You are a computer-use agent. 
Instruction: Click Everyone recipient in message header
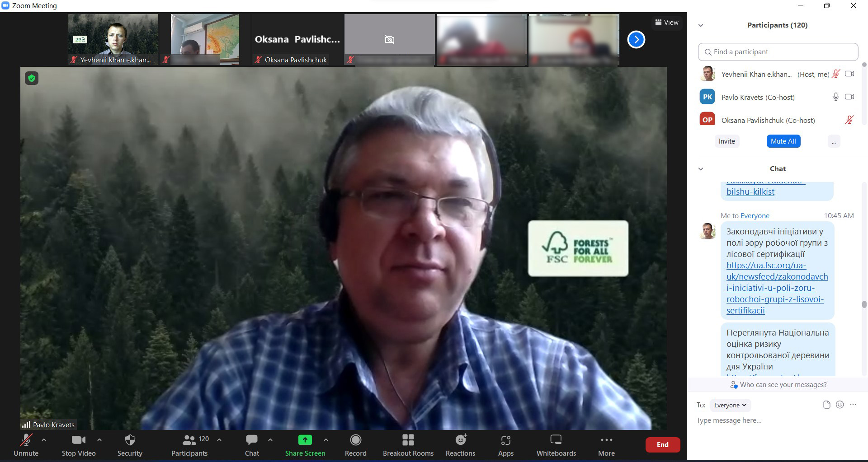tap(755, 216)
